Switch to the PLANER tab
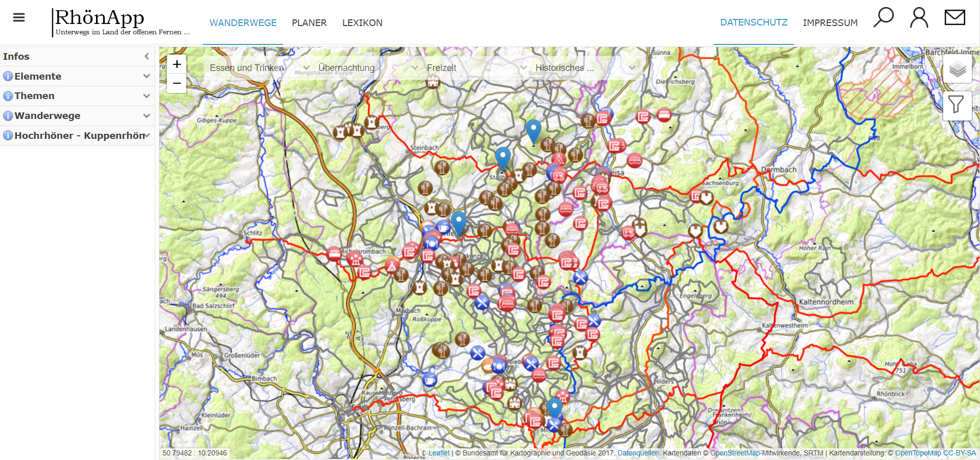This screenshot has width=980, height=460. tap(309, 23)
